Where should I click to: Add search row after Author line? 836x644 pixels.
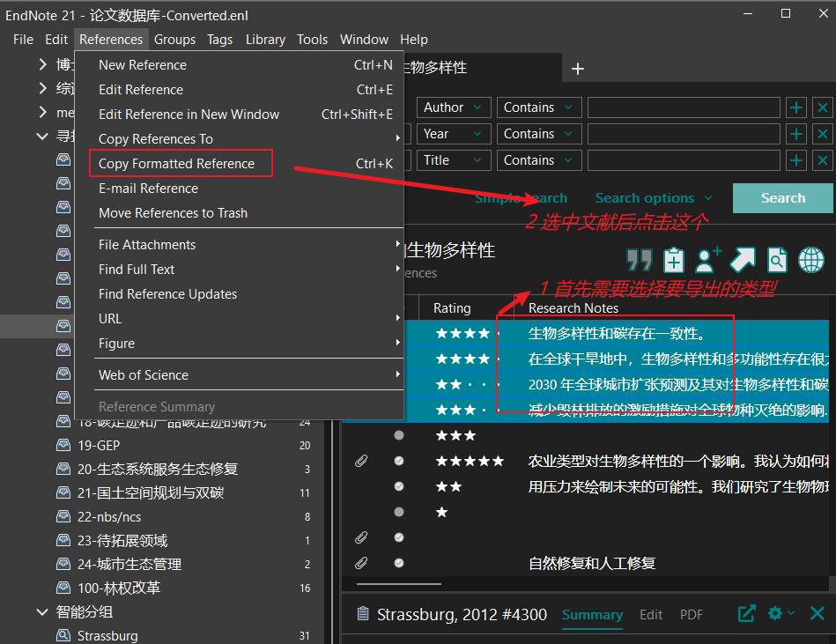click(796, 107)
